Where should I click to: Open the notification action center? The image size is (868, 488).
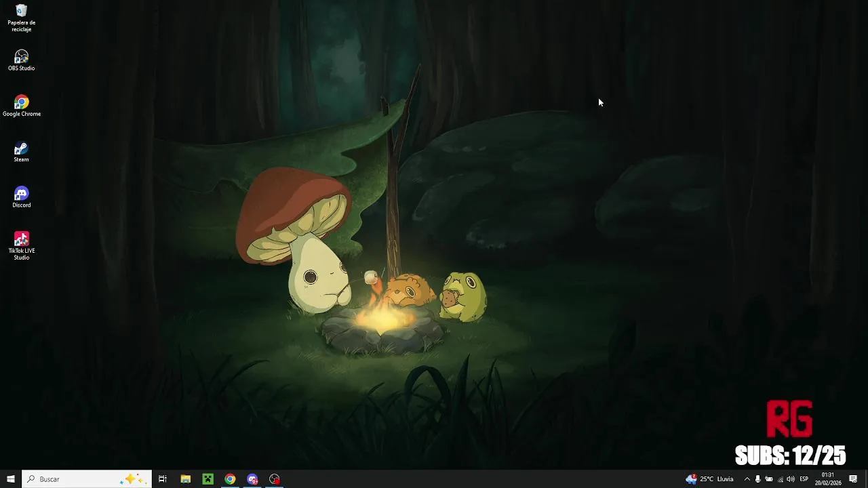[x=853, y=479]
